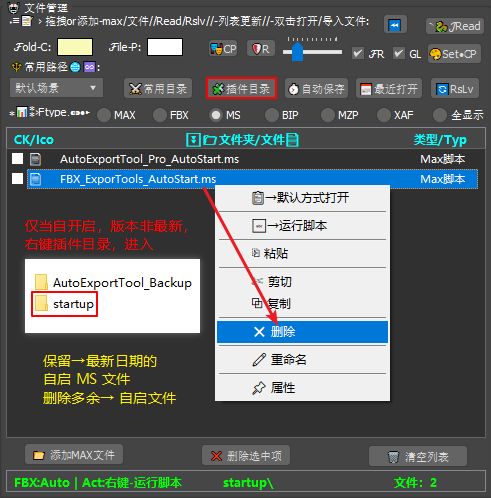Click the 最近打开 button

point(389,89)
